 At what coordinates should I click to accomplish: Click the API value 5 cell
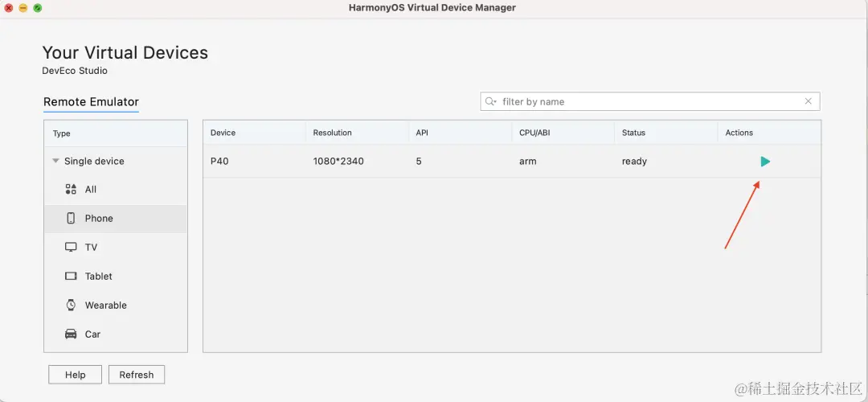pos(460,162)
